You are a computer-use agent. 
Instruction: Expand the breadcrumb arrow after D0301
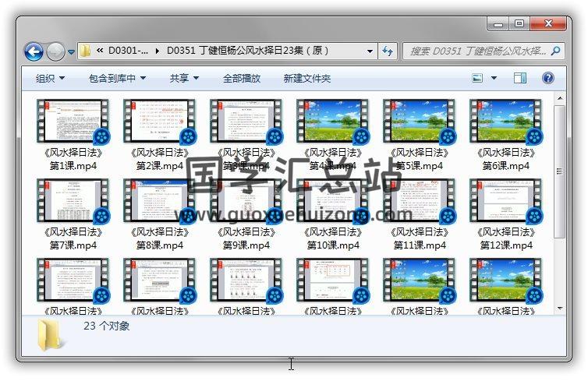click(157, 51)
